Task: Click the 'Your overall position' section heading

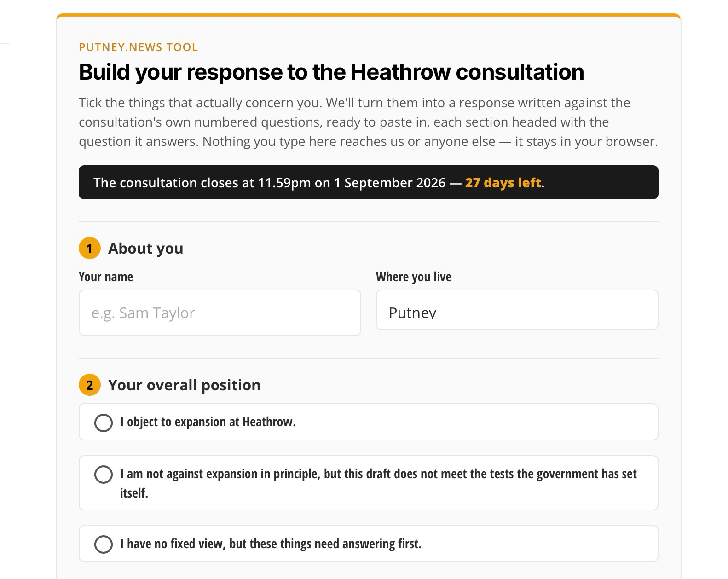Action: pos(184,385)
